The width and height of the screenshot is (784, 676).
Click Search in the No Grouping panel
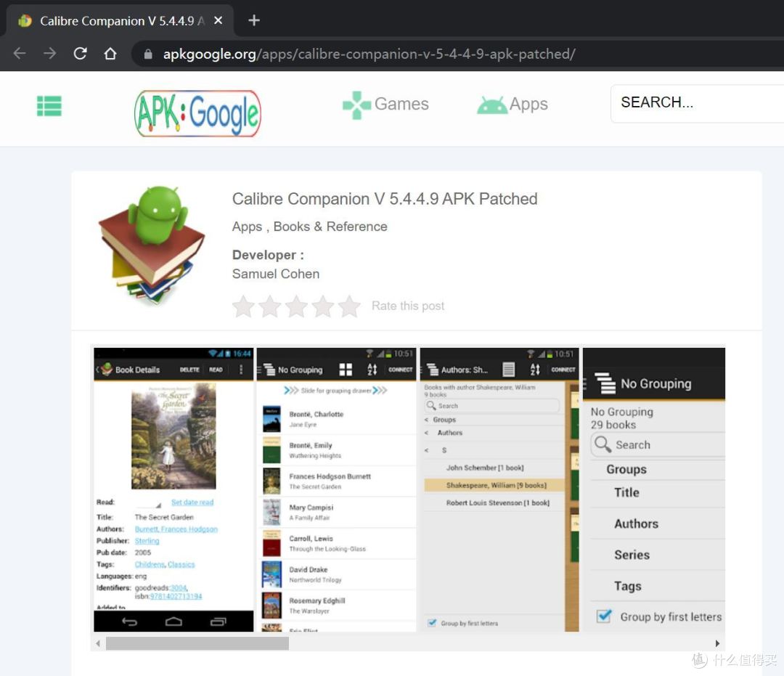[658, 444]
